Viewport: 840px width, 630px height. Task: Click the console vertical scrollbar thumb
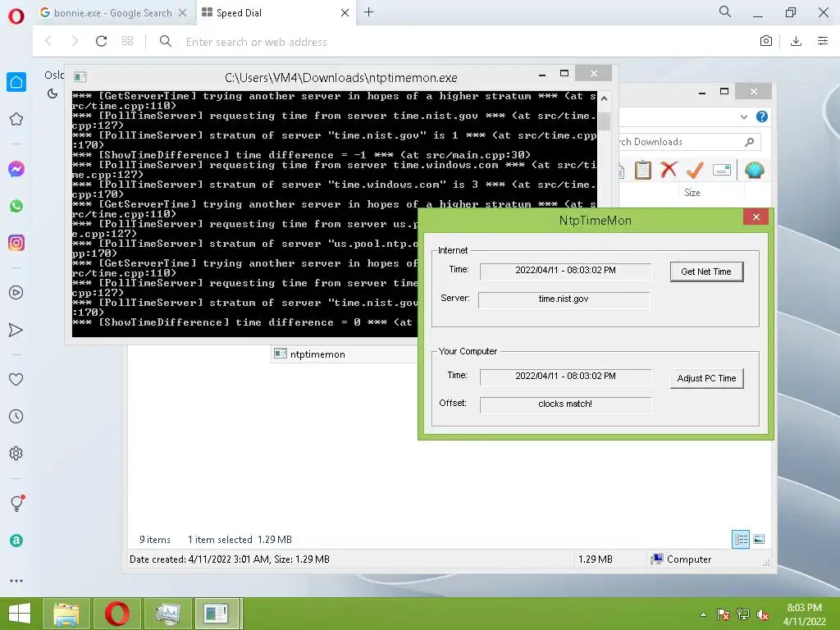605,121
